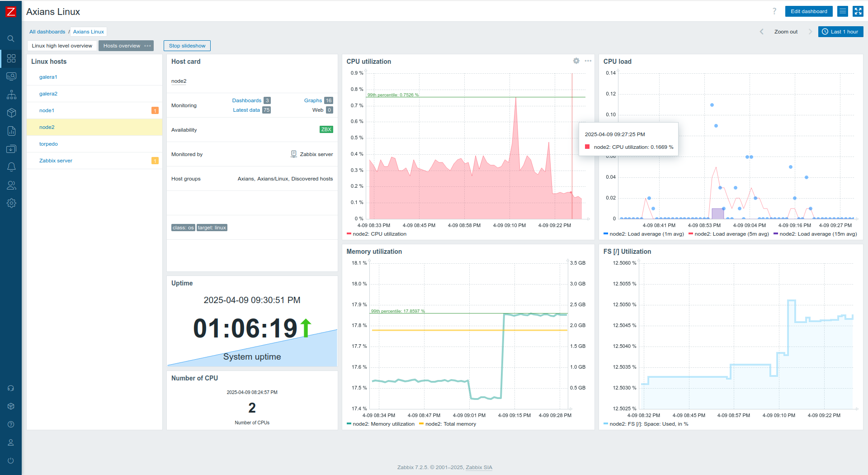Click the CPU utilization legend red swatch

click(x=349, y=234)
